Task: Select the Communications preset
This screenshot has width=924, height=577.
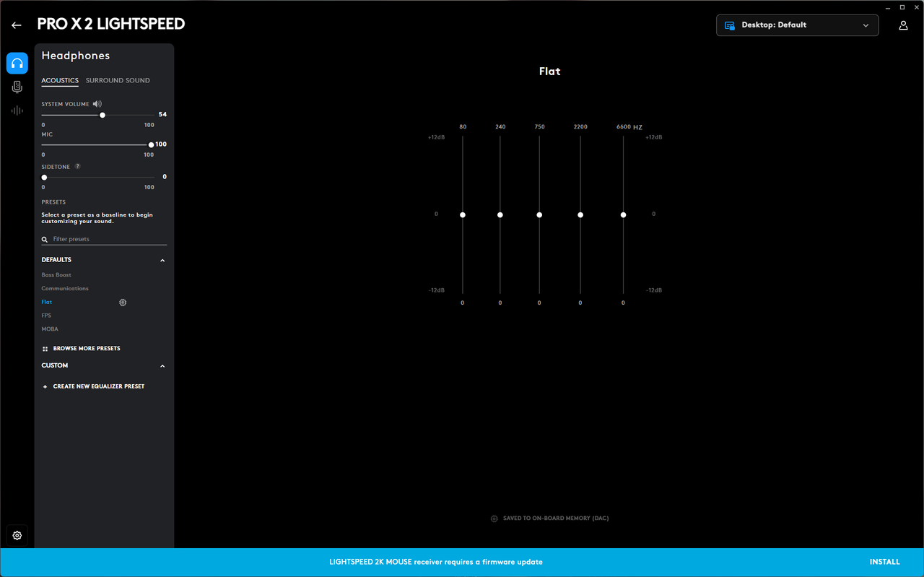Action: click(65, 289)
